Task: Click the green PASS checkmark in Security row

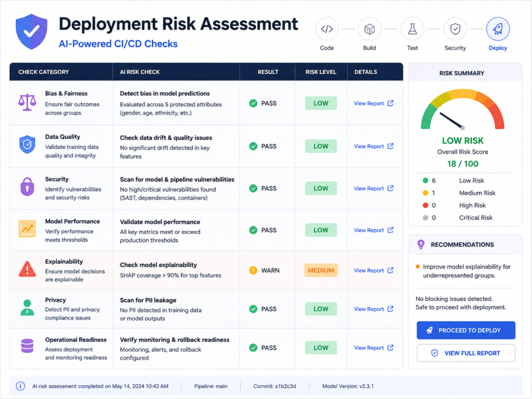Action: pos(253,188)
